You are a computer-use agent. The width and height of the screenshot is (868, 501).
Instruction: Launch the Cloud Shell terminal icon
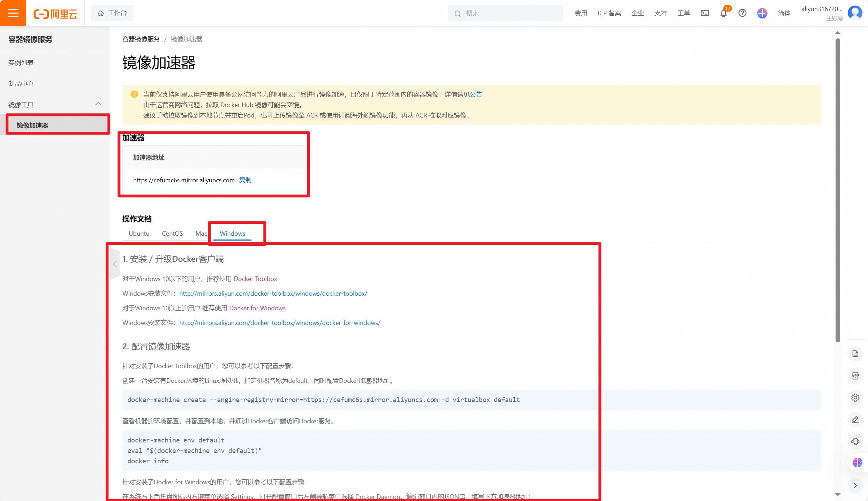pyautogui.click(x=705, y=13)
